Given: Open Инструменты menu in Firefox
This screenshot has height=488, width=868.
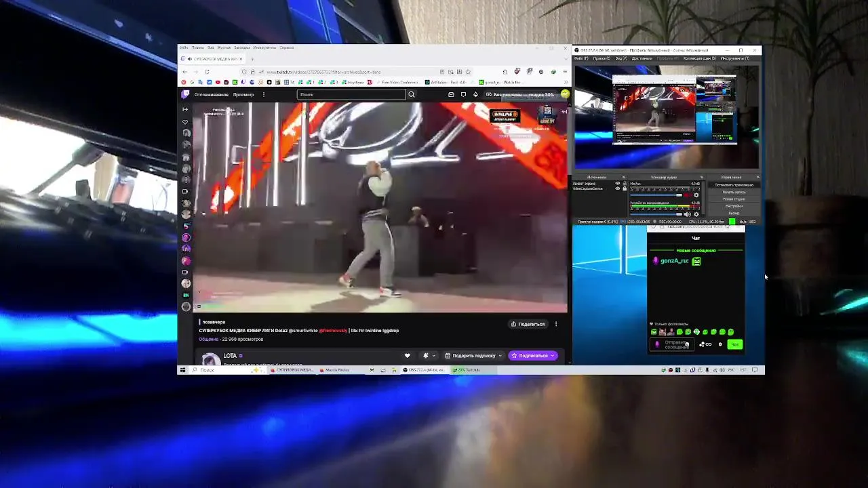Looking at the screenshot, I should [x=264, y=47].
